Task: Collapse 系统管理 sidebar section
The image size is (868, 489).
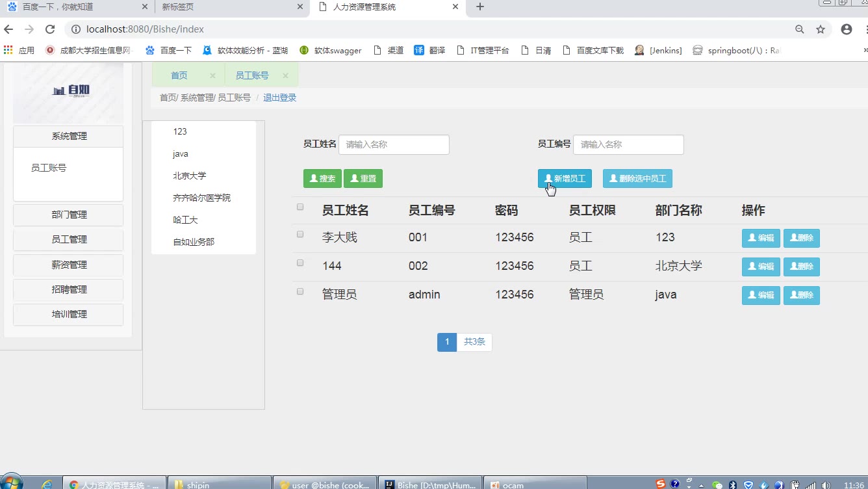Action: pyautogui.click(x=69, y=136)
